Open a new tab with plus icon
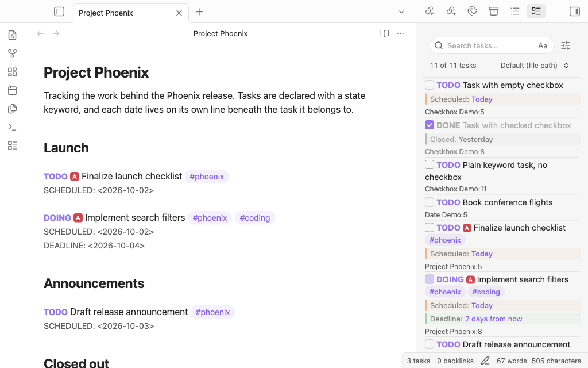588x368 pixels. pos(199,12)
